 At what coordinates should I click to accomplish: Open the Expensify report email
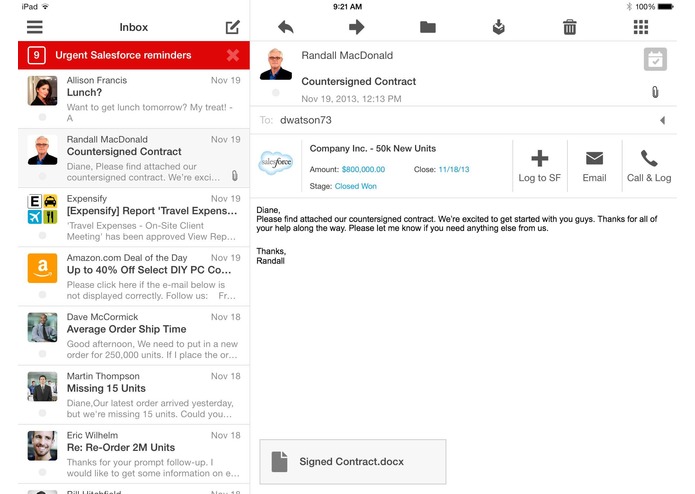[134, 218]
